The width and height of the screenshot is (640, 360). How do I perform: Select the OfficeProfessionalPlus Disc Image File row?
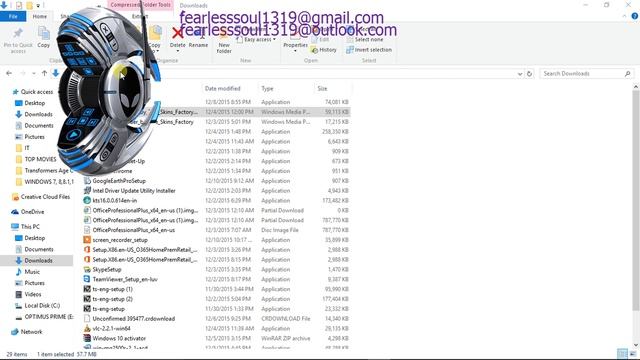coord(216,230)
